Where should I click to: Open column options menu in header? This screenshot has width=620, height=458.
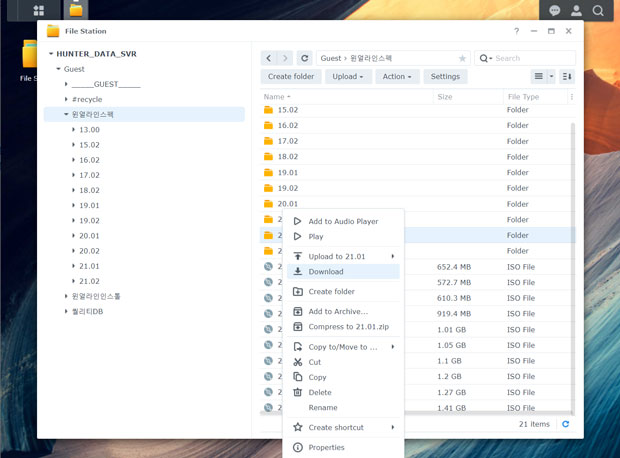point(572,97)
